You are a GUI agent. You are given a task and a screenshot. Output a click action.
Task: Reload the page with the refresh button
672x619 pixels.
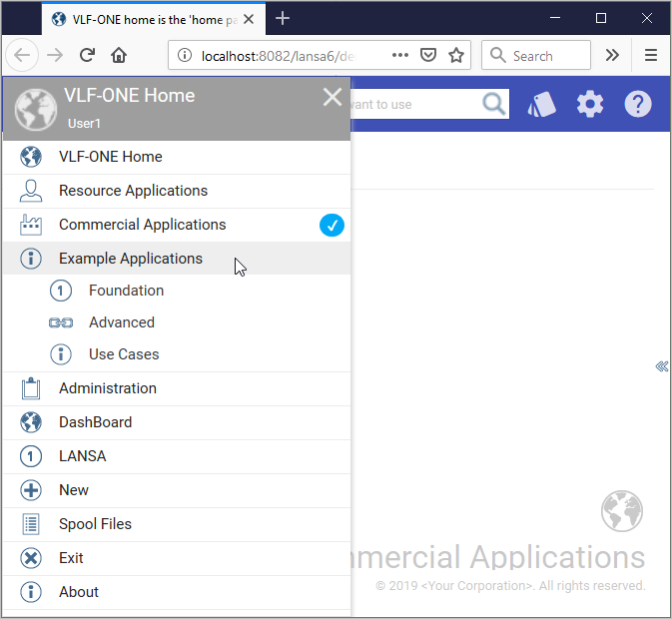click(87, 55)
